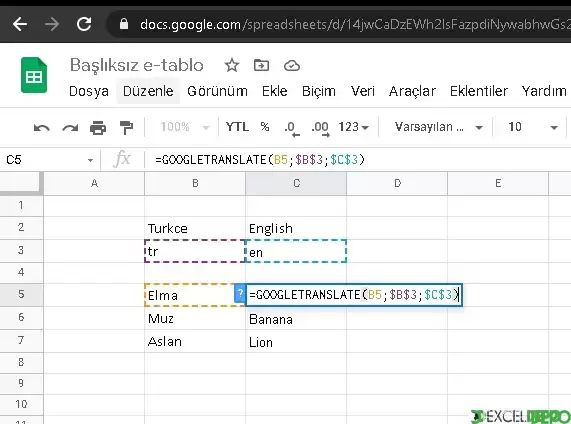Decrease decimal places
Screen dimensions: 571x424
click(x=291, y=128)
